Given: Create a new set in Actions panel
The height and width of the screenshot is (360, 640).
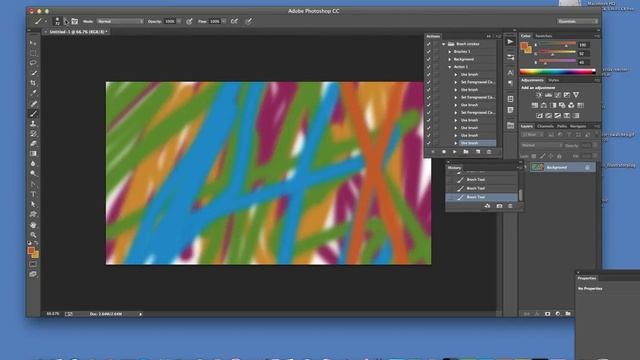Looking at the screenshot, I should click(466, 152).
